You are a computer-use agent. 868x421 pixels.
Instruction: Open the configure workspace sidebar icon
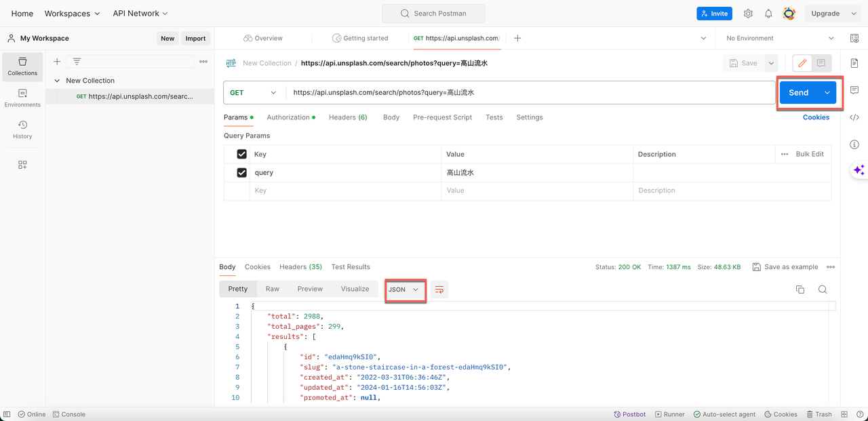22,165
